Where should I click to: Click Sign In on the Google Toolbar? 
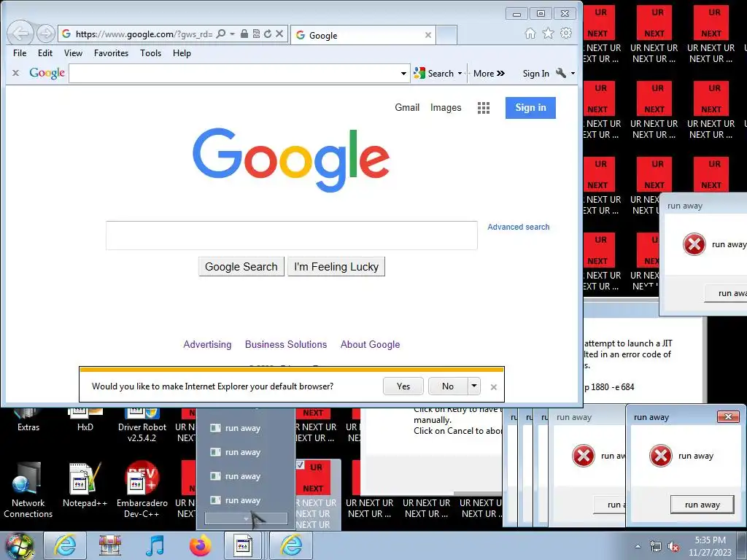point(535,74)
